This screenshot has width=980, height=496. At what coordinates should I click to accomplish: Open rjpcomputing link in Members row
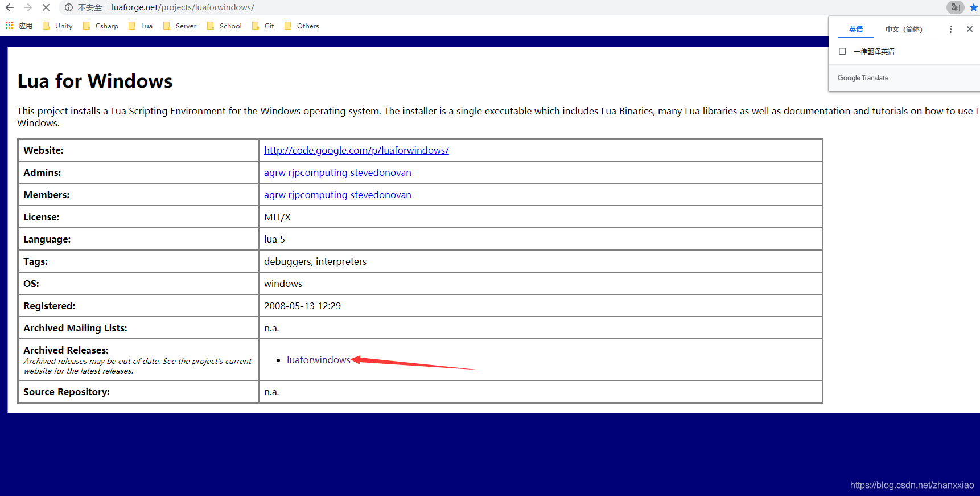click(x=318, y=195)
